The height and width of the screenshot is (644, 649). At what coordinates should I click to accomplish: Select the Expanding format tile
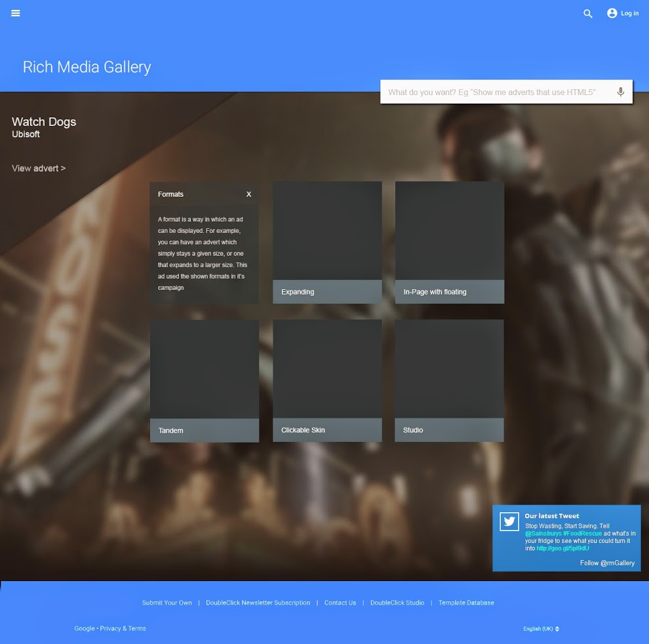click(x=327, y=242)
